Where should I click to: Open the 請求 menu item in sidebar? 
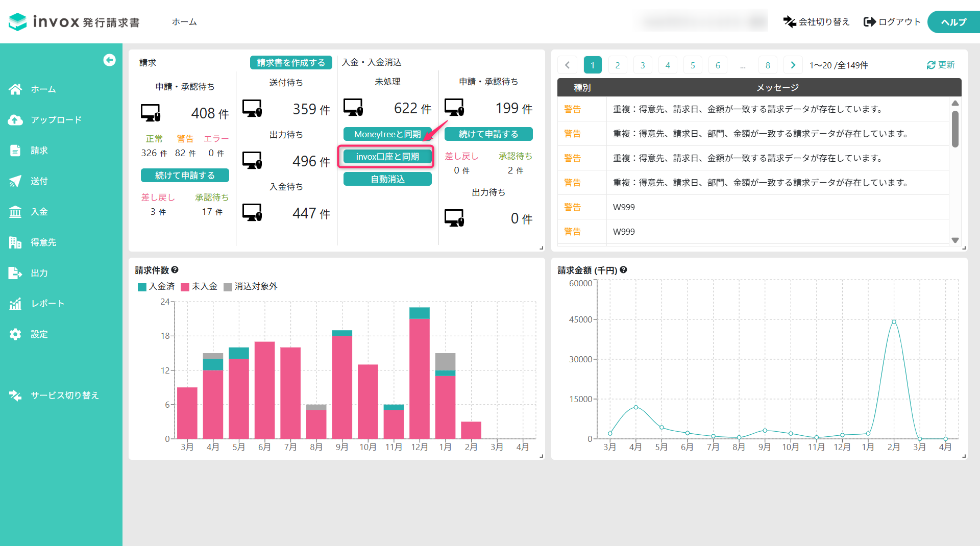(x=39, y=151)
